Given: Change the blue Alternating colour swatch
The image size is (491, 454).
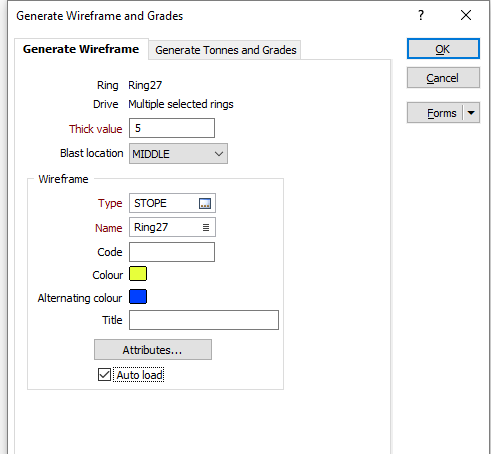Looking at the screenshot, I should [138, 297].
